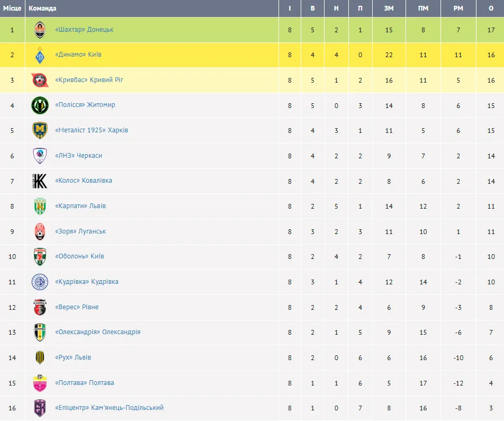Open the «ЛНЗ» Черкаси team link
This screenshot has height=421, width=504.
pyautogui.click(x=78, y=156)
